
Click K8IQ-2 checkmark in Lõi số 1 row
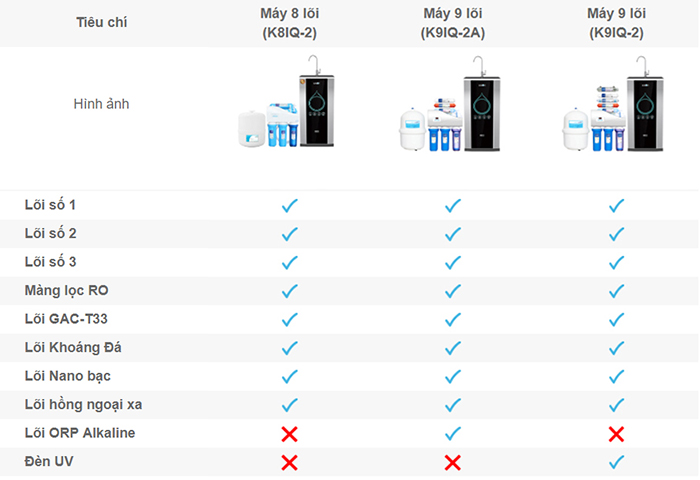coord(289,205)
